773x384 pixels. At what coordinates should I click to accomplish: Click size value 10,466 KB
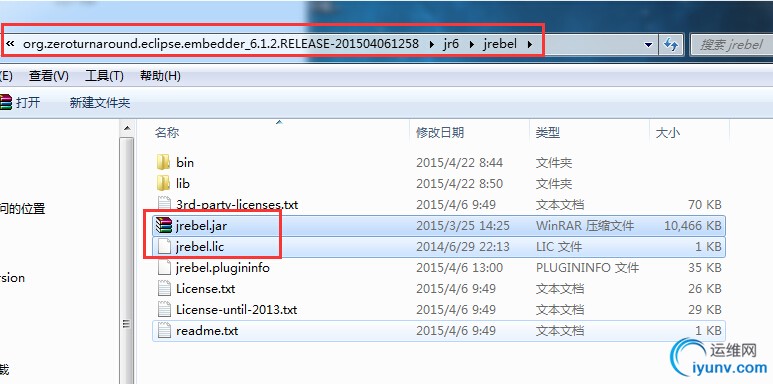[693, 226]
